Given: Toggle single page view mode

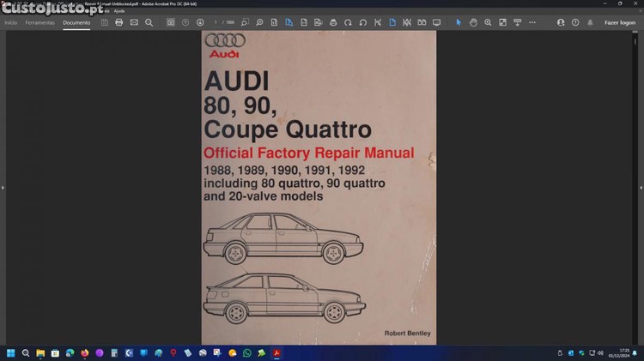Looking at the screenshot, I should pyautogui.click(x=392, y=22).
